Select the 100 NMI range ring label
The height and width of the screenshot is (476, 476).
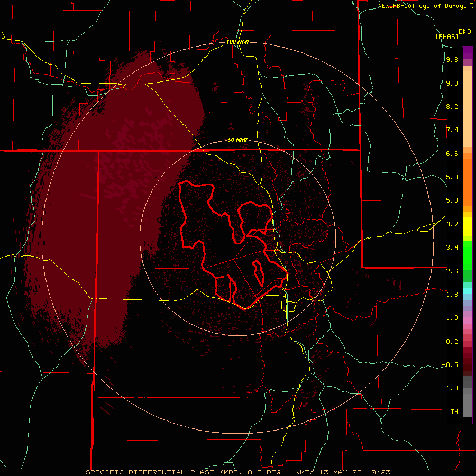237,42
